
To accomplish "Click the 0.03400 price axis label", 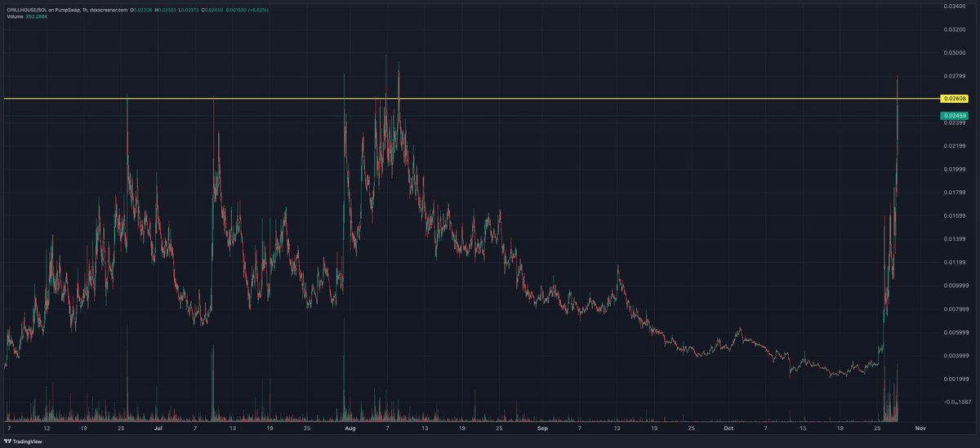I will [x=955, y=6].
